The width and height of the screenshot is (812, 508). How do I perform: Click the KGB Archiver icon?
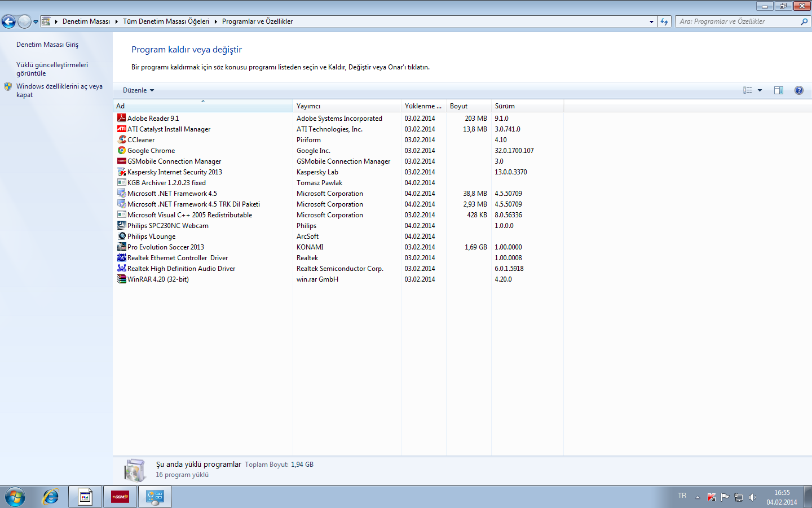click(x=121, y=182)
